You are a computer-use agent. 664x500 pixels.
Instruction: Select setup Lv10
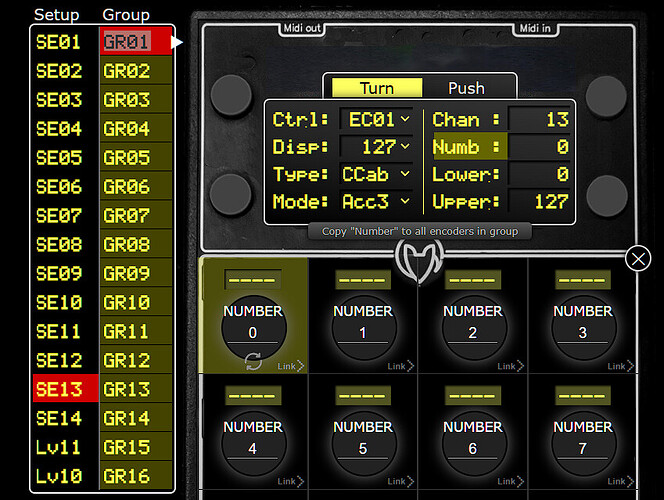[66, 476]
